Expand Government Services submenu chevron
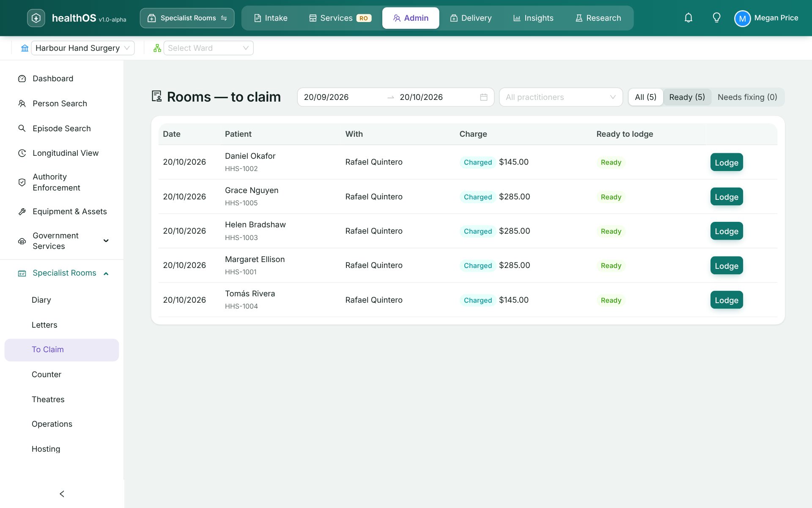Screen dimensions: 812x508 [106, 241]
